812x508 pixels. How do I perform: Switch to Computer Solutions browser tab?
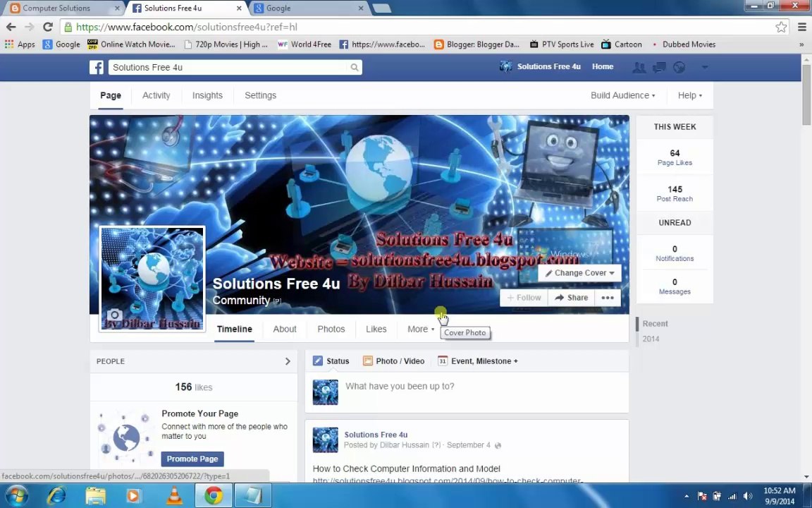point(63,8)
